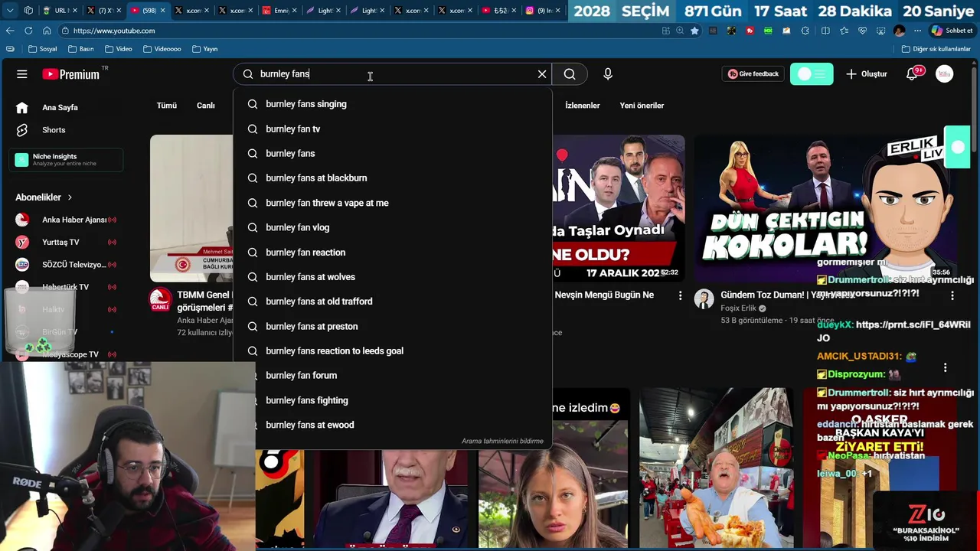Image resolution: width=980 pixels, height=551 pixels.
Task: Choose suggestion 'burnley fans at ewood'
Action: point(393,425)
